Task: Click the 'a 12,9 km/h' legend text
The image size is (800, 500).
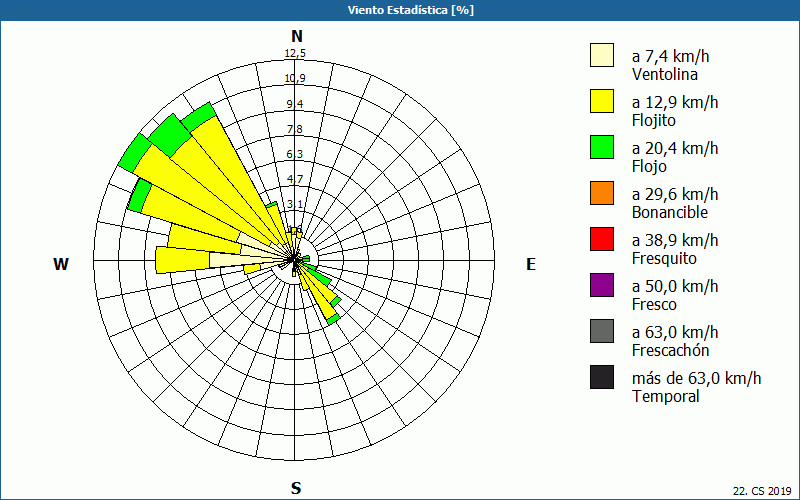Action: click(675, 102)
